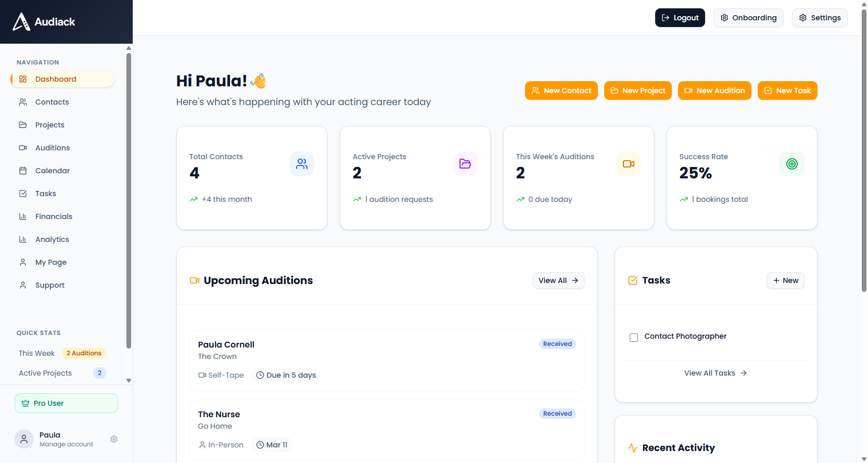Click the 1 bookings total text

720,199
